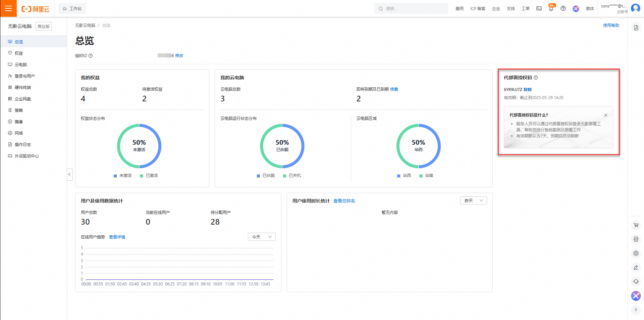Open 登录与用户 in the sidebar
Screen dimensions: 644x320
pos(34,76)
